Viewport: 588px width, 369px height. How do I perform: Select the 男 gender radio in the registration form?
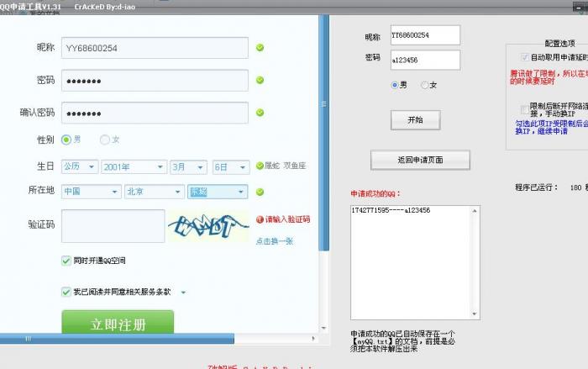(x=66, y=140)
